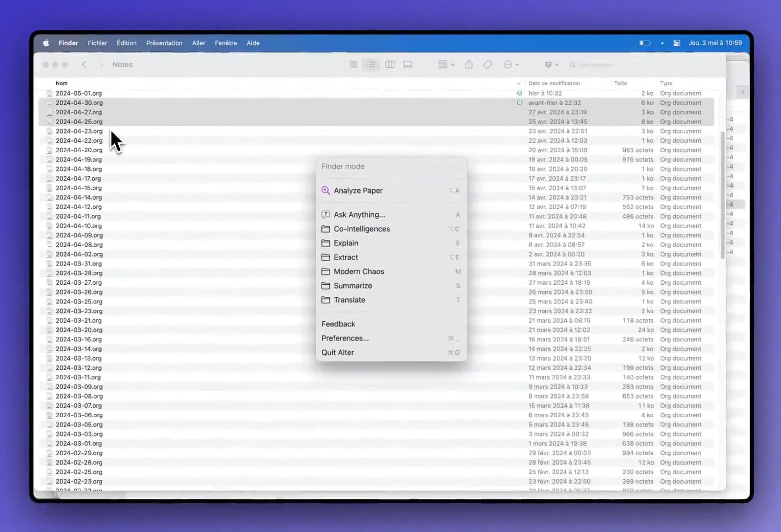Select file 2024-03-31.org
The height and width of the screenshot is (532, 781).
[x=79, y=264]
